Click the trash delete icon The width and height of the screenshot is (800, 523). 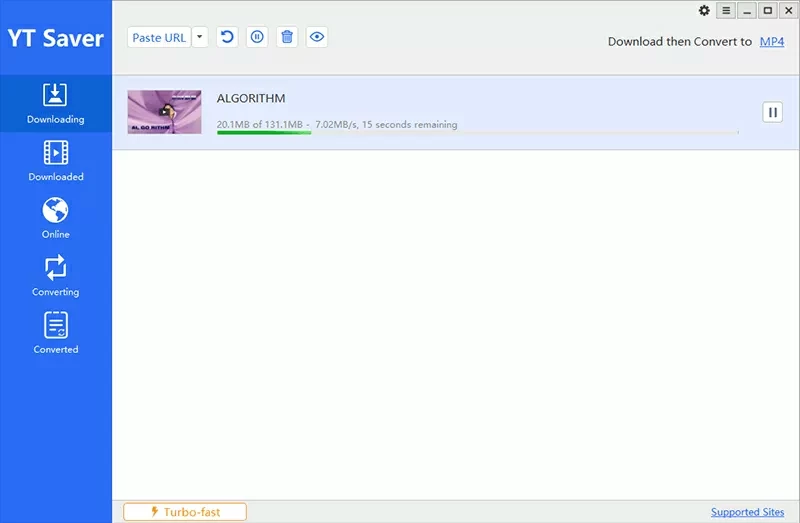(x=287, y=37)
